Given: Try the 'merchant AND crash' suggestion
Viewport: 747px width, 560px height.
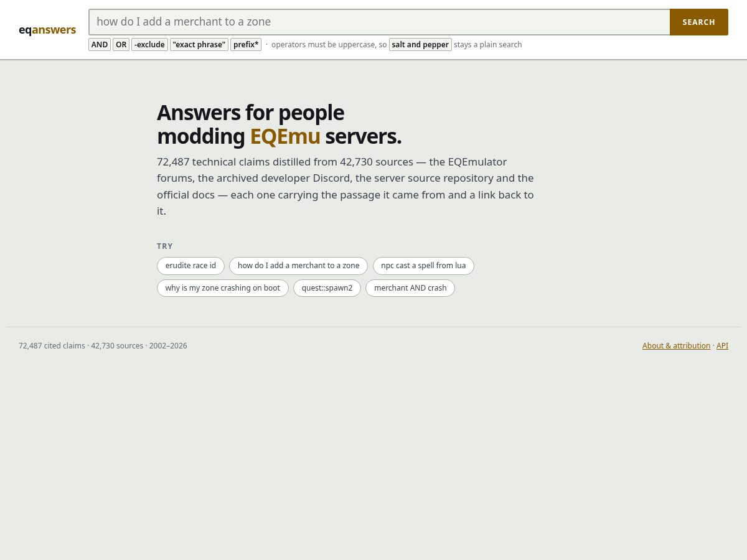Looking at the screenshot, I should [x=410, y=288].
